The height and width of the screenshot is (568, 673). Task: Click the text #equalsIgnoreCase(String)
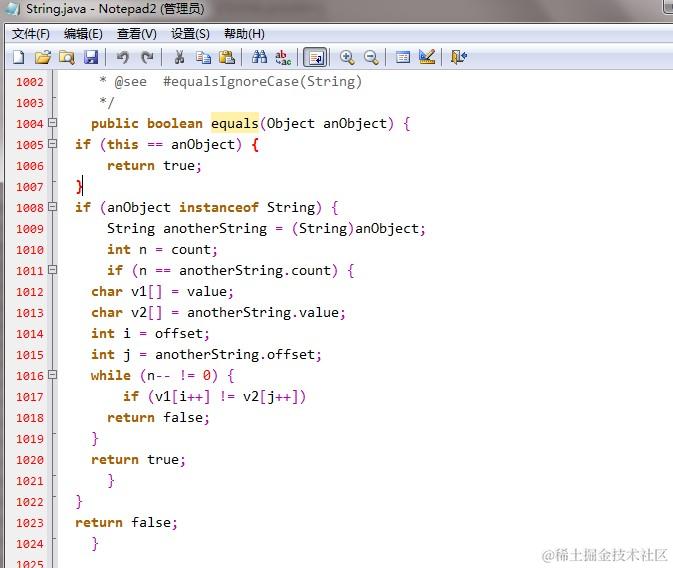263,82
